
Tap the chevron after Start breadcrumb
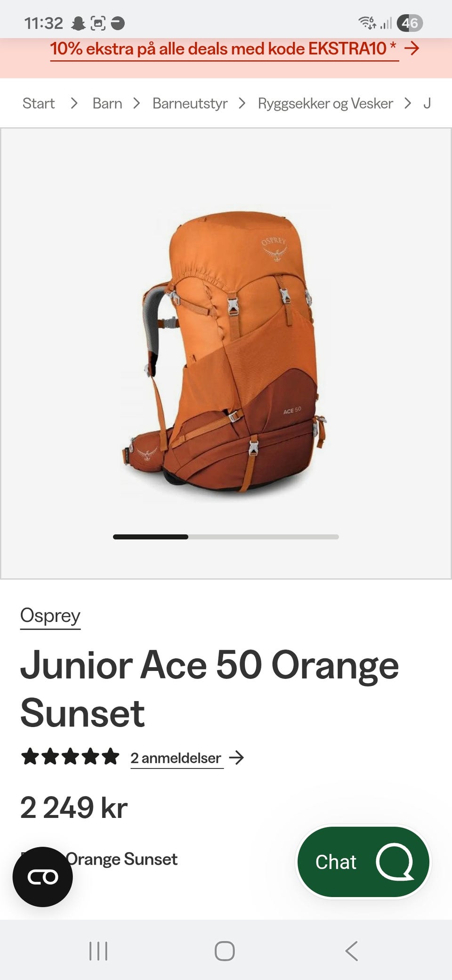74,103
